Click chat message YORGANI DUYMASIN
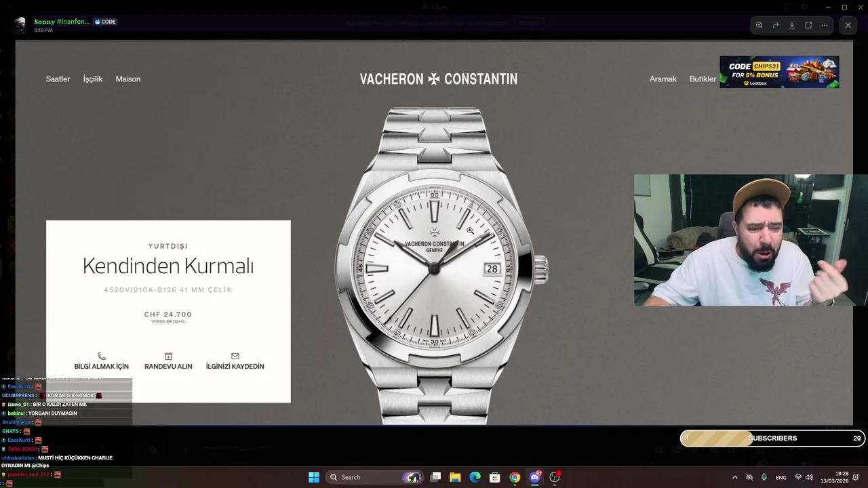868x488 pixels. [x=52, y=413]
